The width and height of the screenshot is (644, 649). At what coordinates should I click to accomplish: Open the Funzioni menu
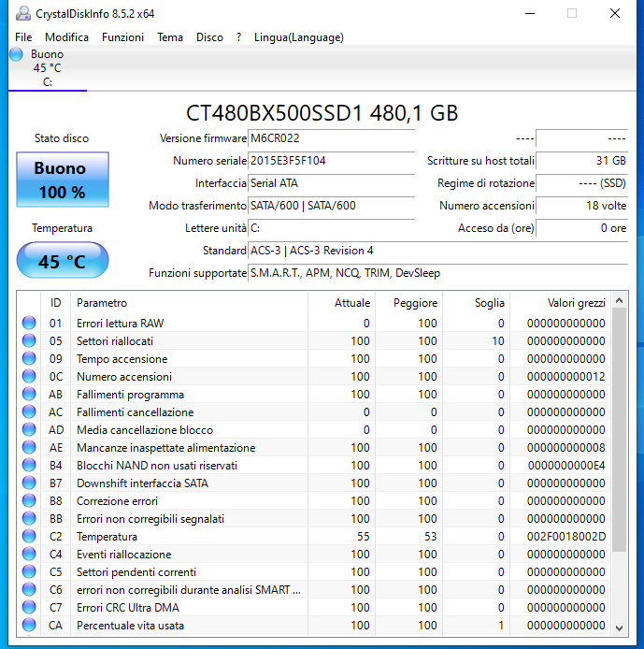[x=122, y=37]
